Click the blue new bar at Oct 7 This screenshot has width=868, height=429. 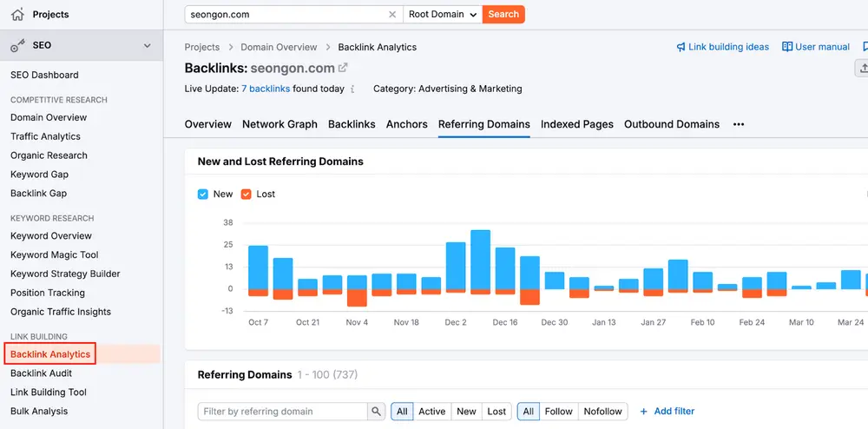click(x=258, y=267)
